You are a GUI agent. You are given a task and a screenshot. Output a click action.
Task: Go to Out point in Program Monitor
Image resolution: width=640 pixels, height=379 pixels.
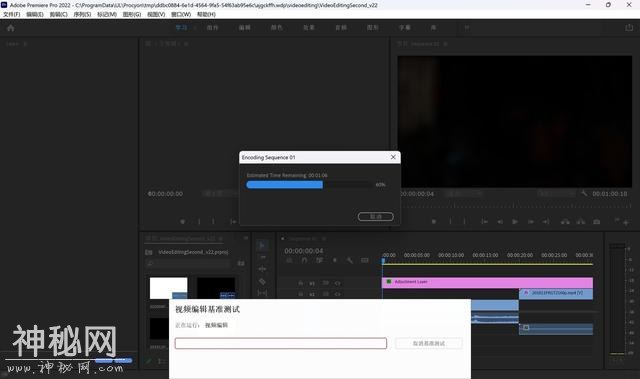click(546, 222)
